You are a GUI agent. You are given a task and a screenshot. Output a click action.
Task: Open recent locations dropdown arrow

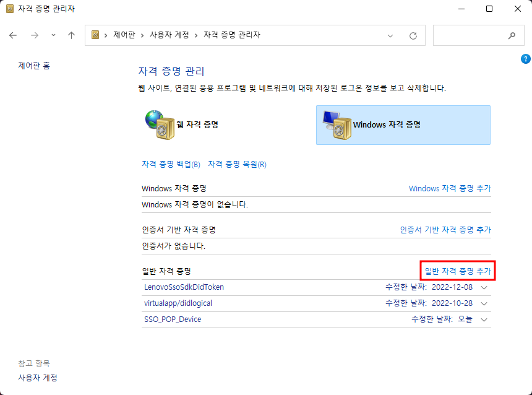click(x=53, y=35)
